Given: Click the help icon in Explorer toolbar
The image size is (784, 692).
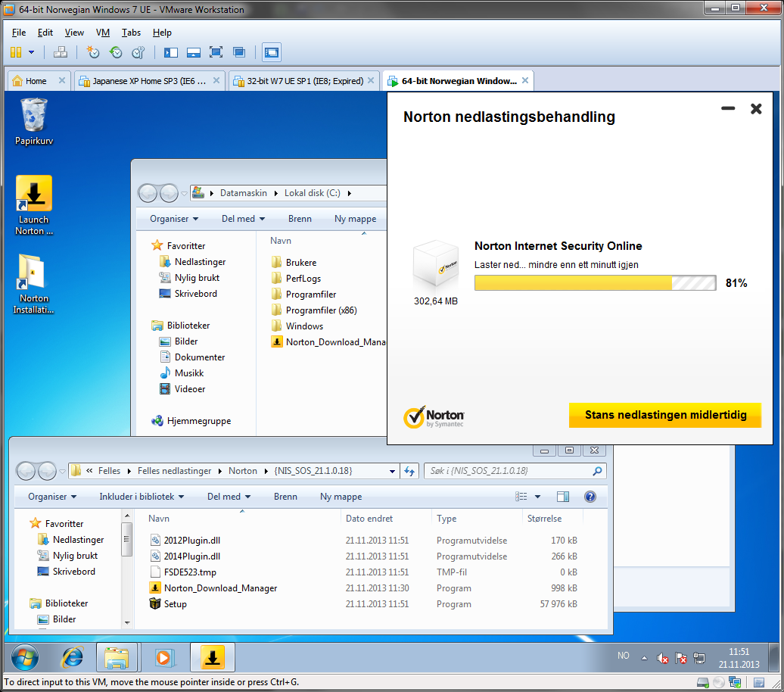Looking at the screenshot, I should [x=590, y=497].
